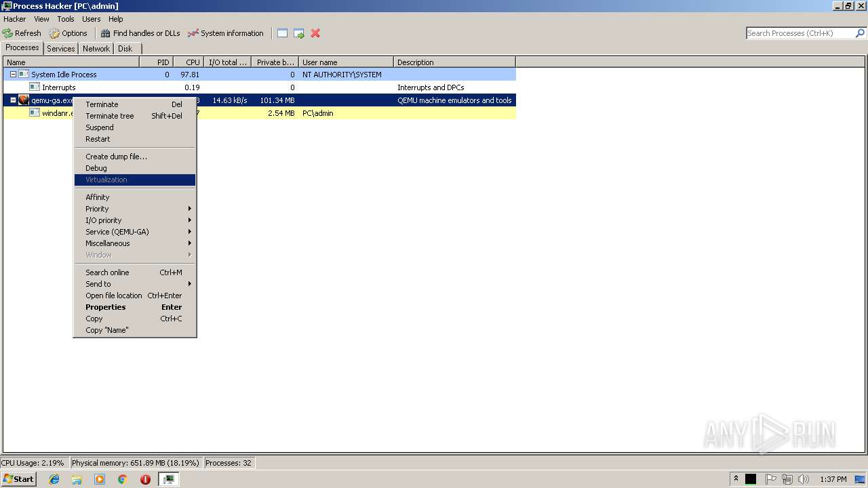Click the Action Center flag tray icon
This screenshot has height=488, width=868.
coord(771,479)
